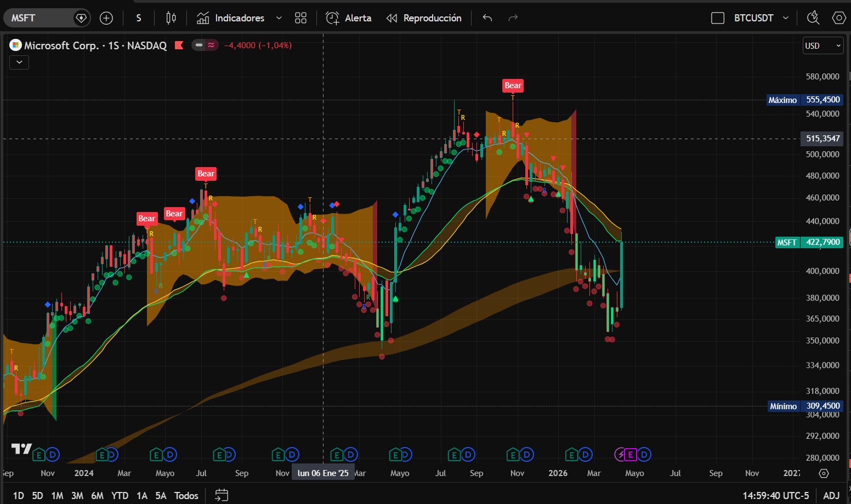Open the candlestick chart type selector
Image resolution: width=851 pixels, height=504 pixels.
click(x=171, y=18)
